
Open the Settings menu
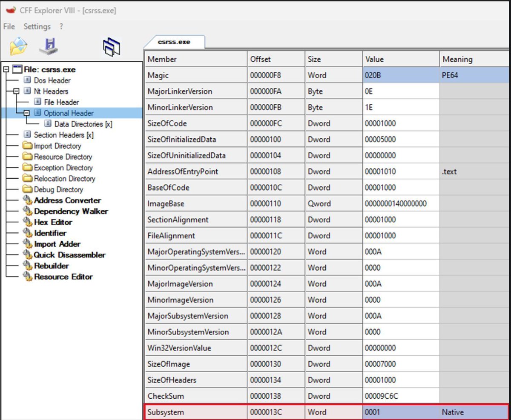coord(37,26)
